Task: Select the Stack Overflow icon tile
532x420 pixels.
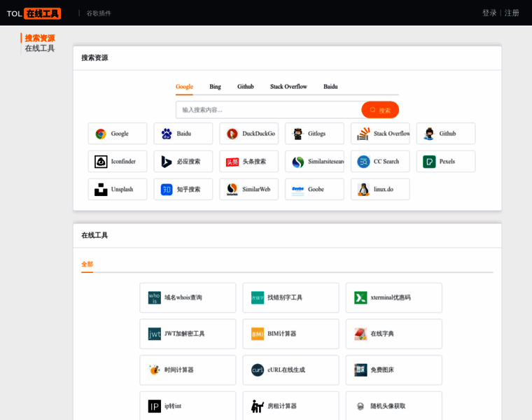Action: (363, 134)
